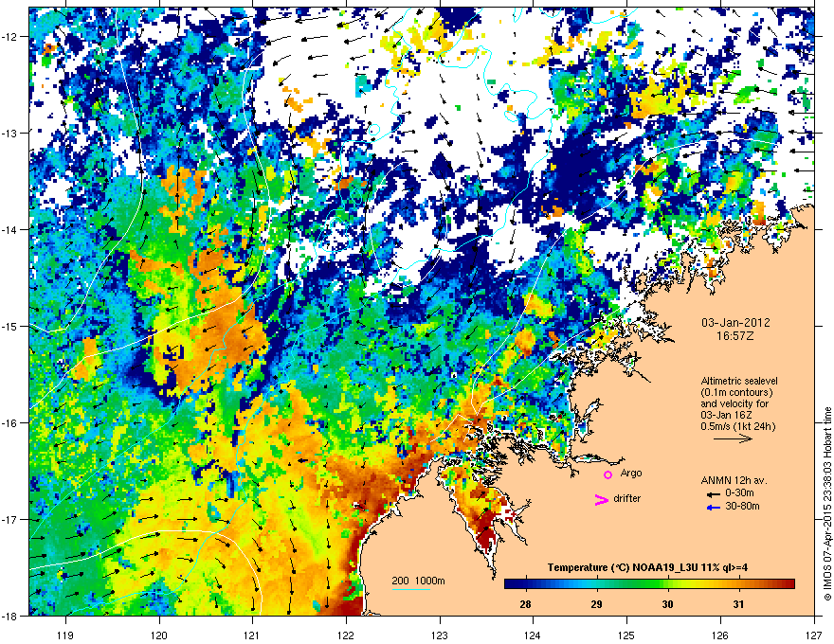834x644 pixels.
Task: Click the cyan bathymetry legend line
Action: pyautogui.click(x=410, y=590)
